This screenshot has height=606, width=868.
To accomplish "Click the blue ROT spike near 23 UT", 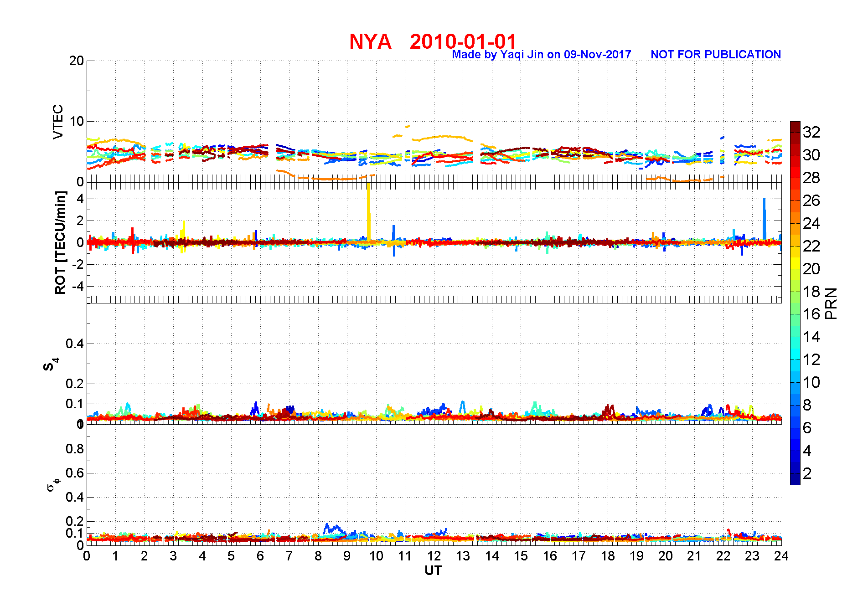I will 765,219.
